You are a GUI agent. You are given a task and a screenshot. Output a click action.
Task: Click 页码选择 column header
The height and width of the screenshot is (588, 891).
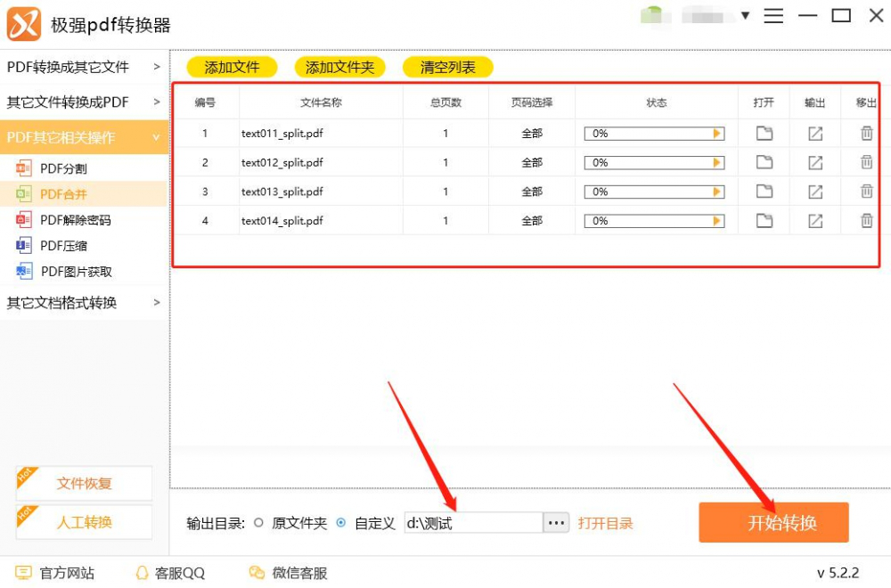click(532, 102)
